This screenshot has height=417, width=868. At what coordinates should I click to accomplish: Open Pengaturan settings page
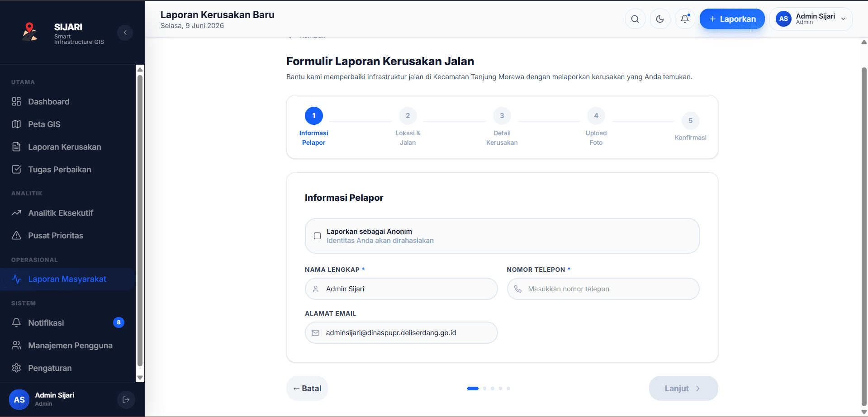68,368
